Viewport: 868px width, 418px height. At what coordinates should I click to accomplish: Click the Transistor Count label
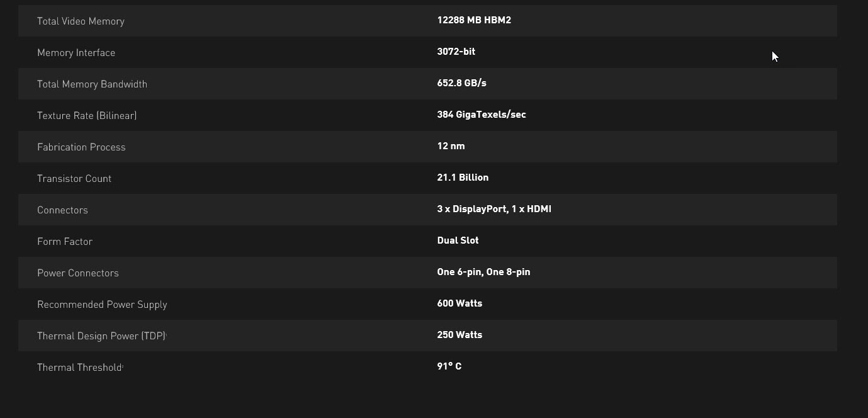click(x=74, y=179)
